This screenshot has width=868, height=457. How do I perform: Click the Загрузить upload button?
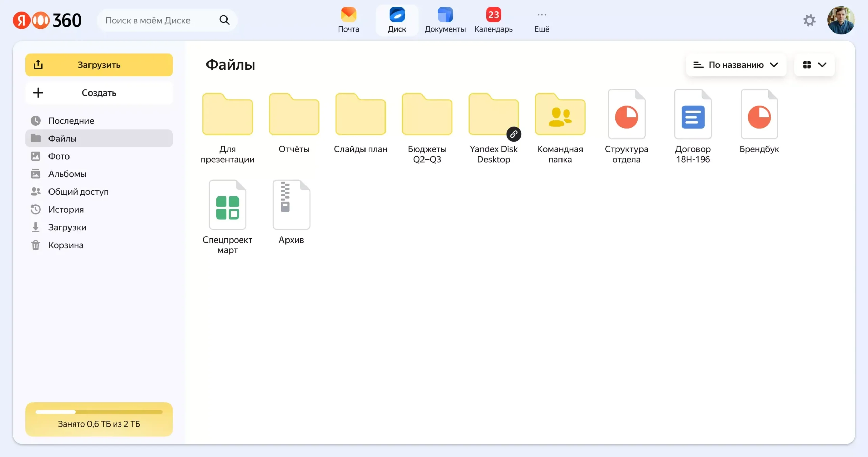point(99,65)
